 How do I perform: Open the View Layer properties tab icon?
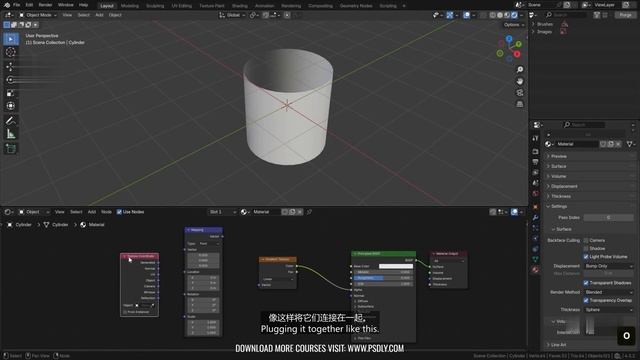point(536,173)
